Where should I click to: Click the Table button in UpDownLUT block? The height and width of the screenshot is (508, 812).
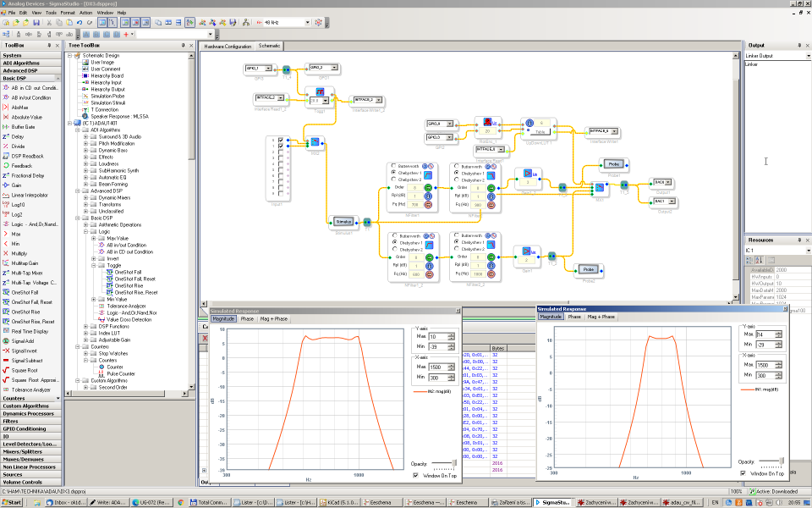point(540,132)
